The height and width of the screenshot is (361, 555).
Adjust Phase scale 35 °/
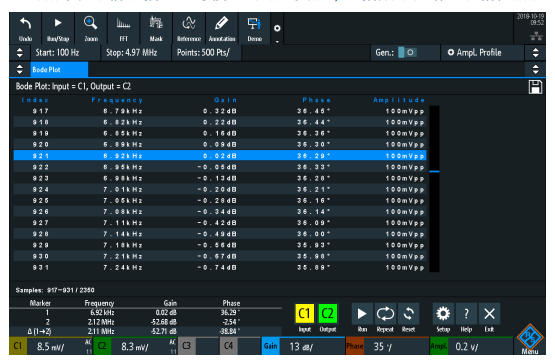(x=396, y=346)
